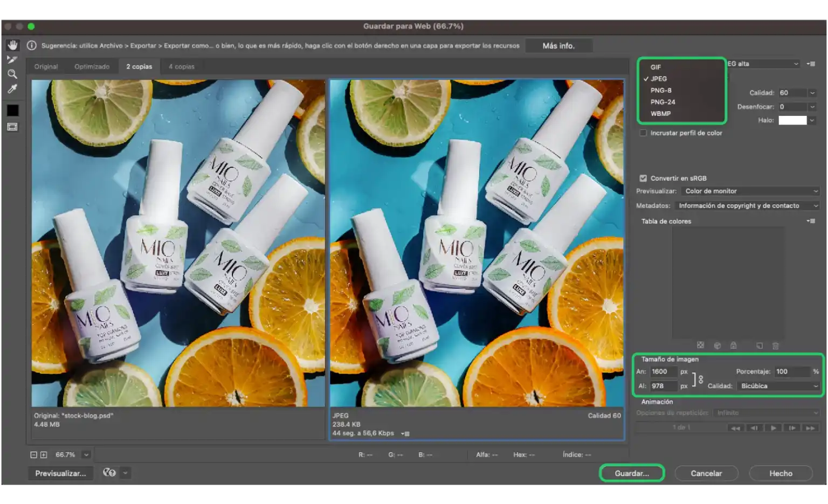Choose PNG-24 from the format list
The height and width of the screenshot is (504, 828).
point(663,102)
